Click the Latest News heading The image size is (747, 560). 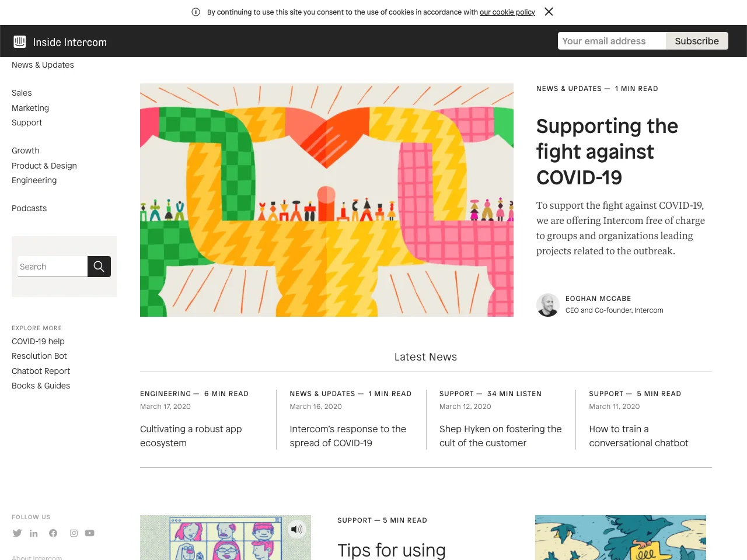425,357
